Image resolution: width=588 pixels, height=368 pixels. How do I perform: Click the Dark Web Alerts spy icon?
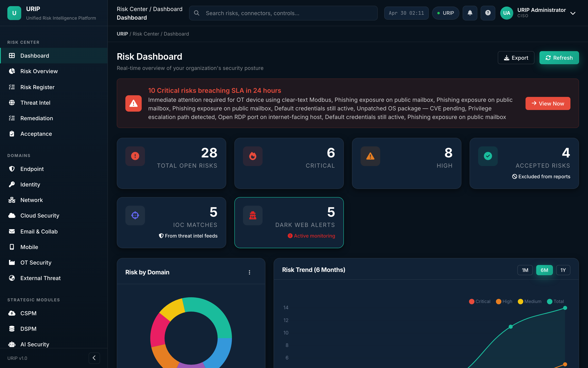tap(253, 215)
